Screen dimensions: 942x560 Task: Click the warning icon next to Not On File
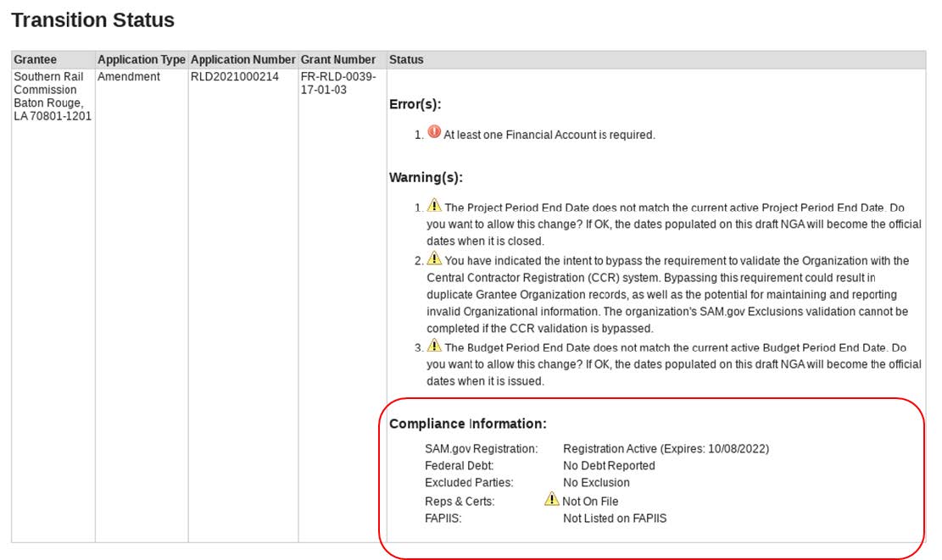pyautogui.click(x=552, y=500)
